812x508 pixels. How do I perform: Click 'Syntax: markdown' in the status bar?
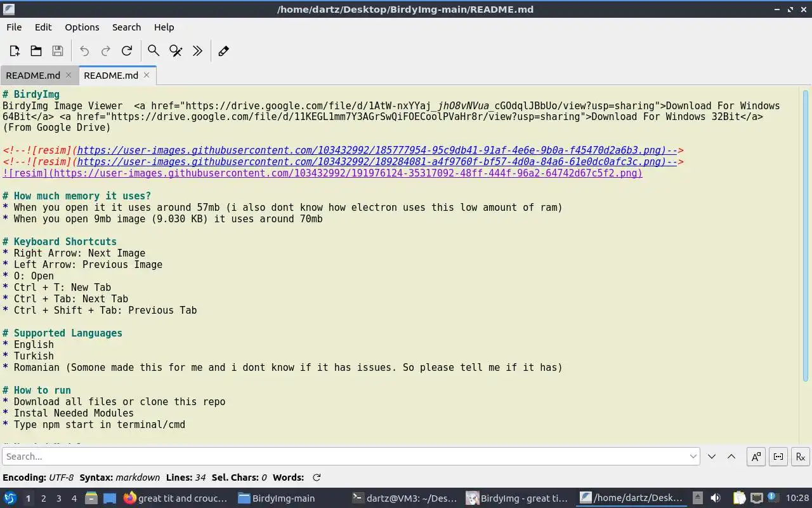point(120,478)
